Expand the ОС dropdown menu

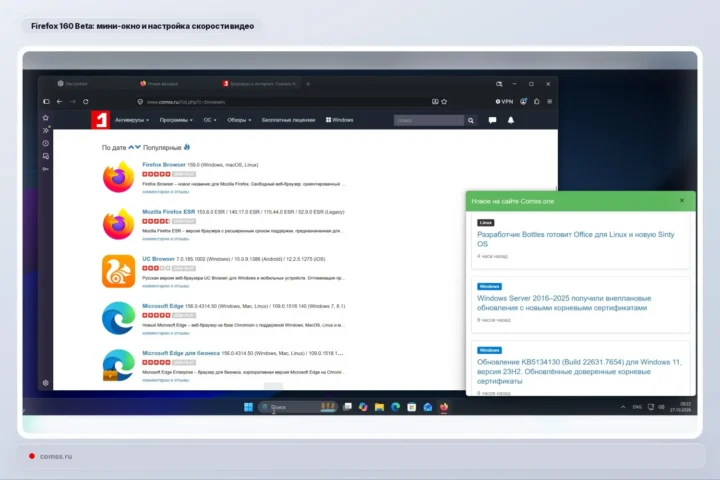pyautogui.click(x=210, y=120)
